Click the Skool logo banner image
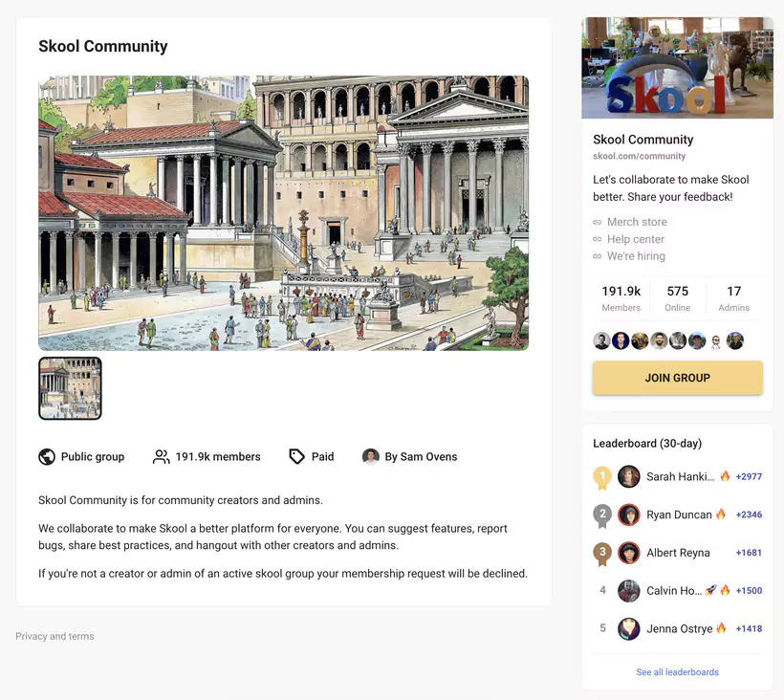The height and width of the screenshot is (700, 784). 678,68
